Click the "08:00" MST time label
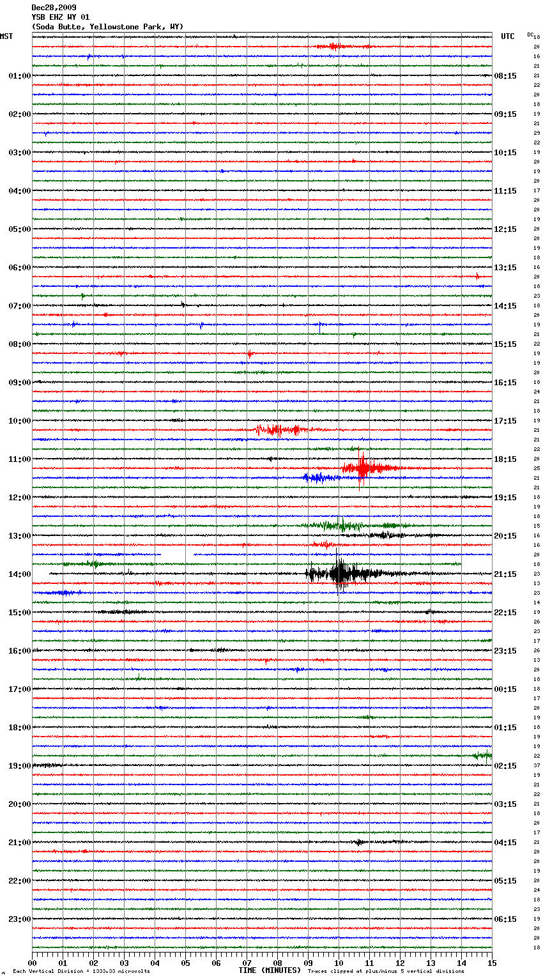This screenshot has height=980, width=543. [x=20, y=344]
